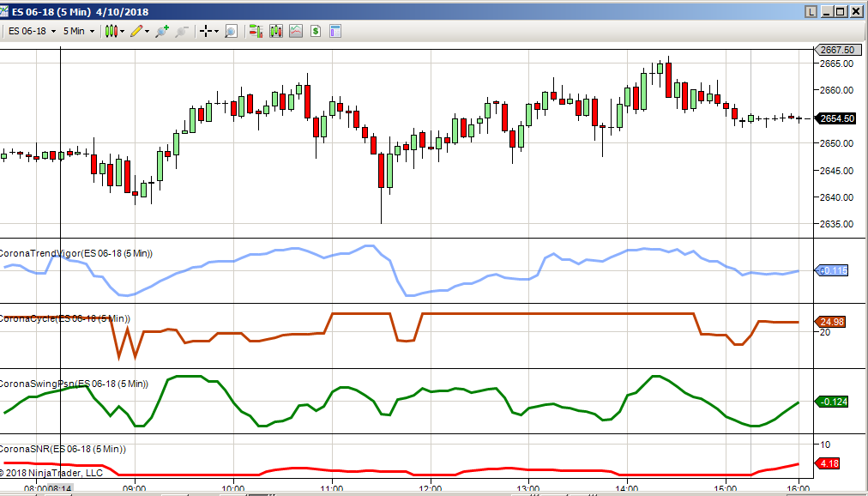868x496 pixels.
Task: Open the Data Series candles icon
Action: (275, 31)
